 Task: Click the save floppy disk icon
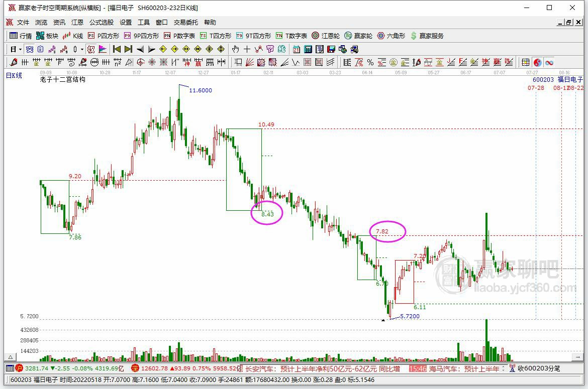(331, 49)
